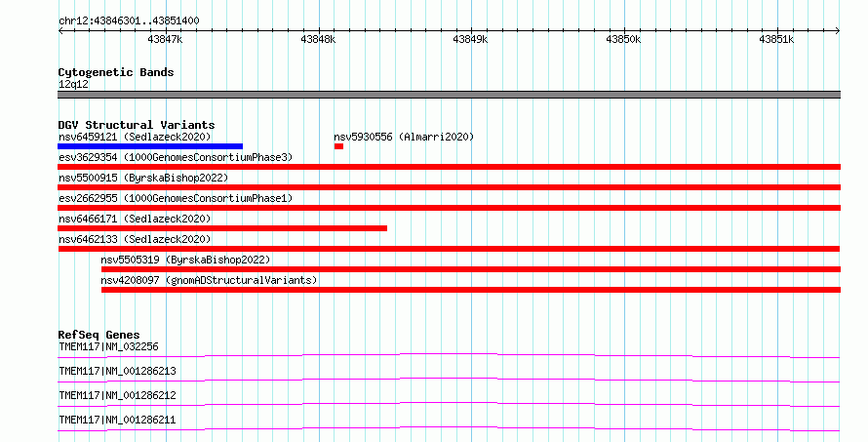Screen dimensions: 868x442
Task: Click the DGV Structural Variants track title
Action: (137, 125)
